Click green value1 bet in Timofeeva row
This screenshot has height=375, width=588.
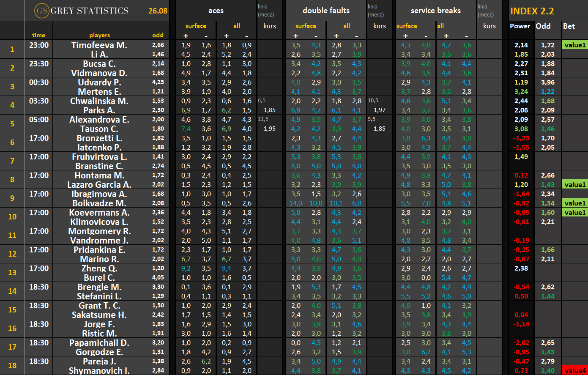pos(575,45)
